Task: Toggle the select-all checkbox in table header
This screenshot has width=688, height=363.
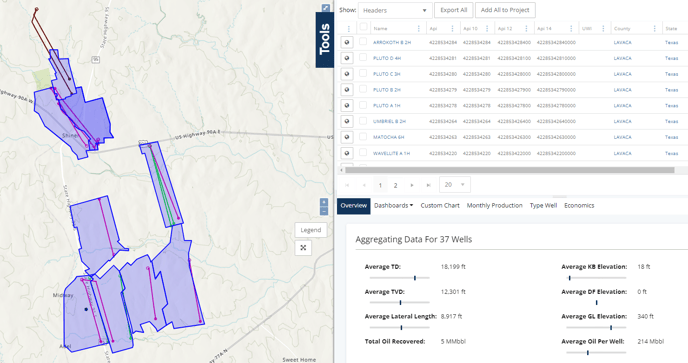Action: pos(363,27)
